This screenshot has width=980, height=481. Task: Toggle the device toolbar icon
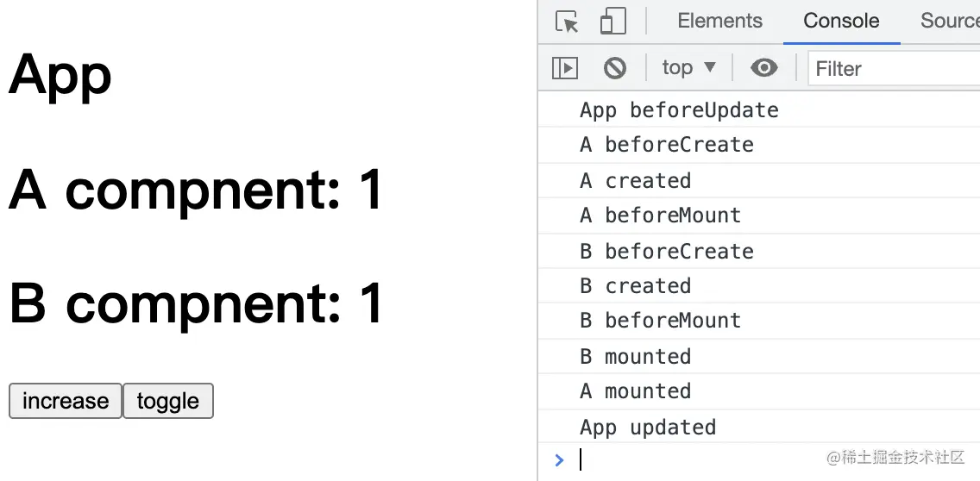pyautogui.click(x=612, y=22)
